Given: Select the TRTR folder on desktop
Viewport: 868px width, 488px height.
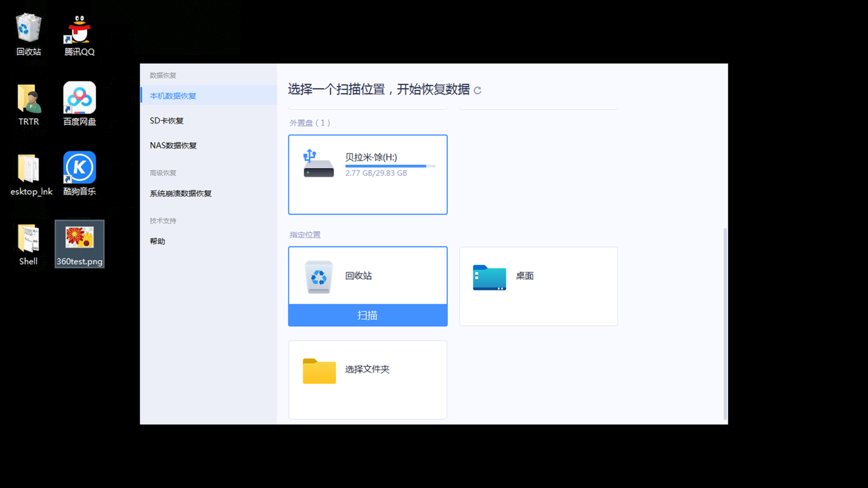Looking at the screenshot, I should pos(28,104).
